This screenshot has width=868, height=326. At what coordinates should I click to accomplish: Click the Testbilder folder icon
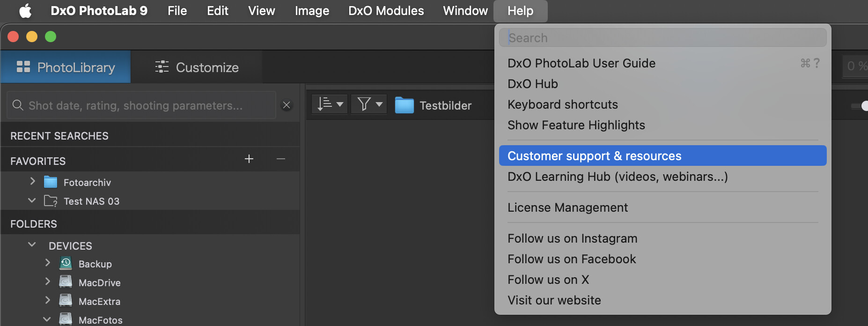point(404,105)
